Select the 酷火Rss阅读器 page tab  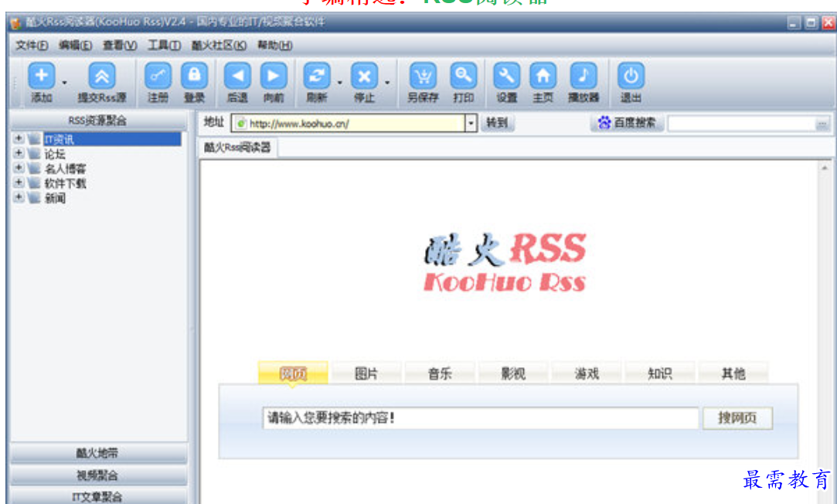point(237,148)
